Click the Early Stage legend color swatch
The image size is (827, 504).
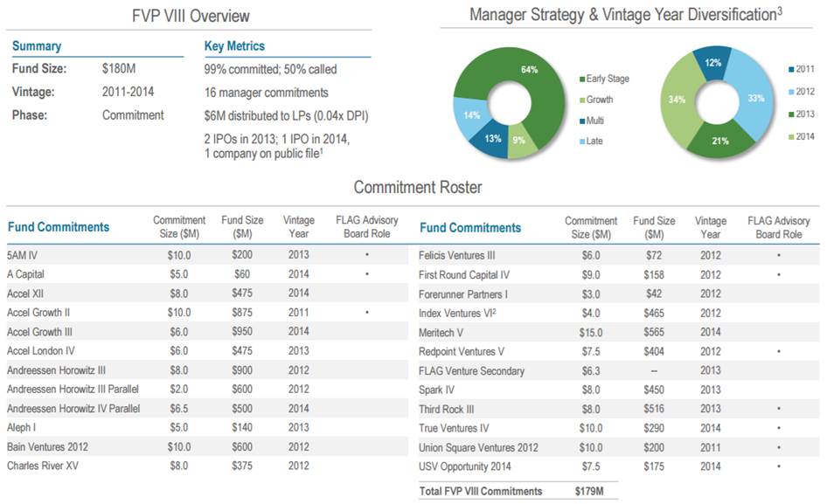tap(582, 79)
